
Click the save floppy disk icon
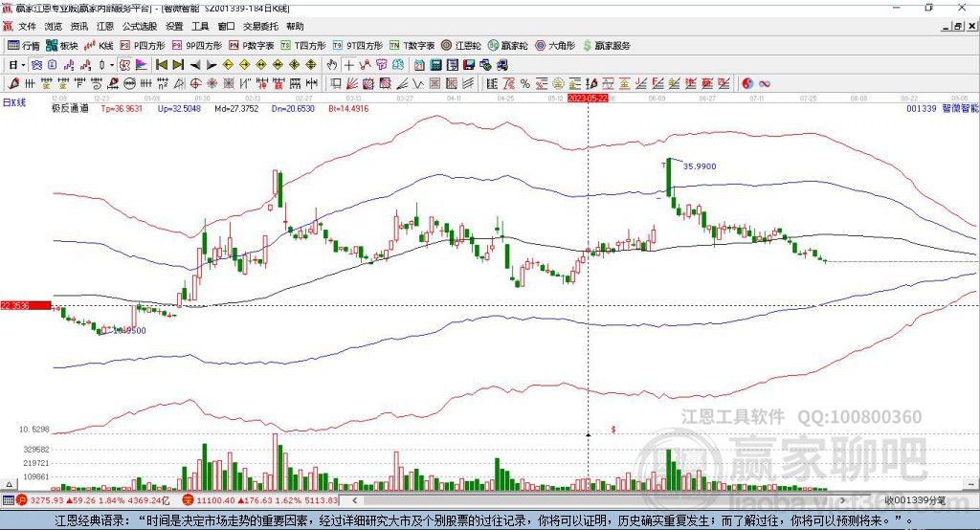pyautogui.click(x=469, y=65)
